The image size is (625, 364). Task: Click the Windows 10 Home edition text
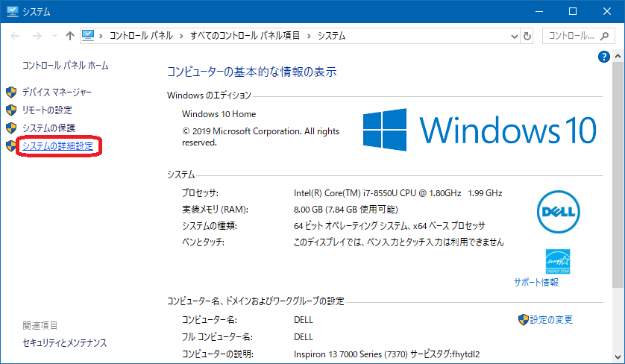pos(219,114)
